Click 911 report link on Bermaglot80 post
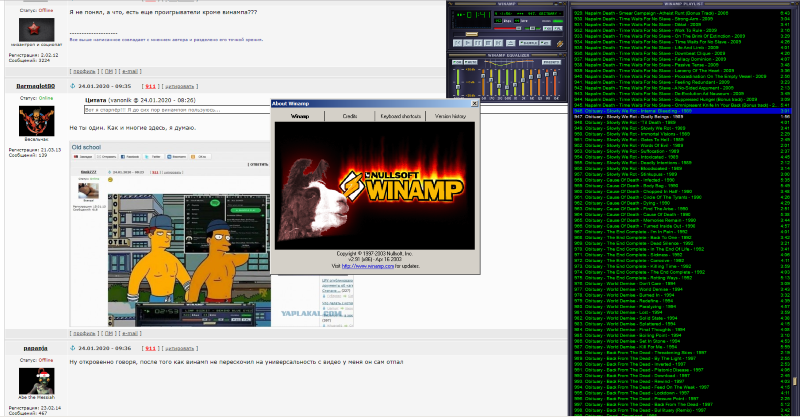 click(150, 86)
